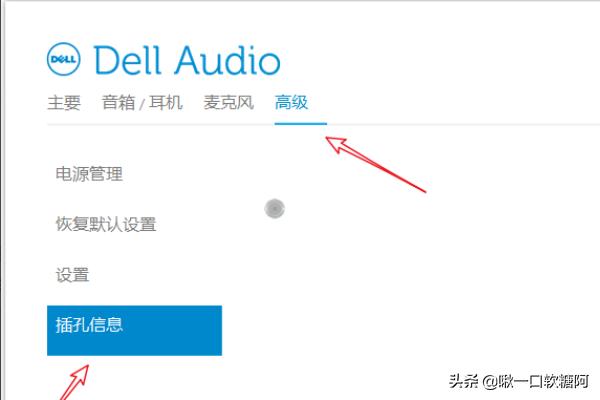Click the Dell Audio title text
This screenshot has width=600, height=400.
click(187, 60)
